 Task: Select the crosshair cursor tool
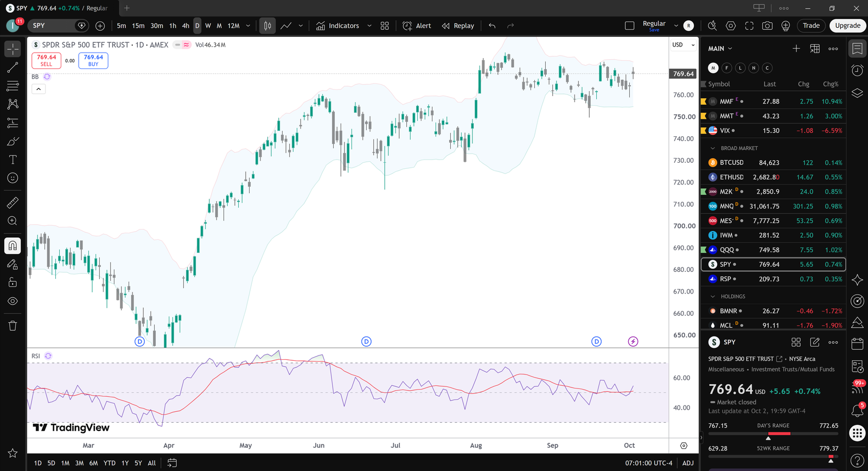[12, 49]
